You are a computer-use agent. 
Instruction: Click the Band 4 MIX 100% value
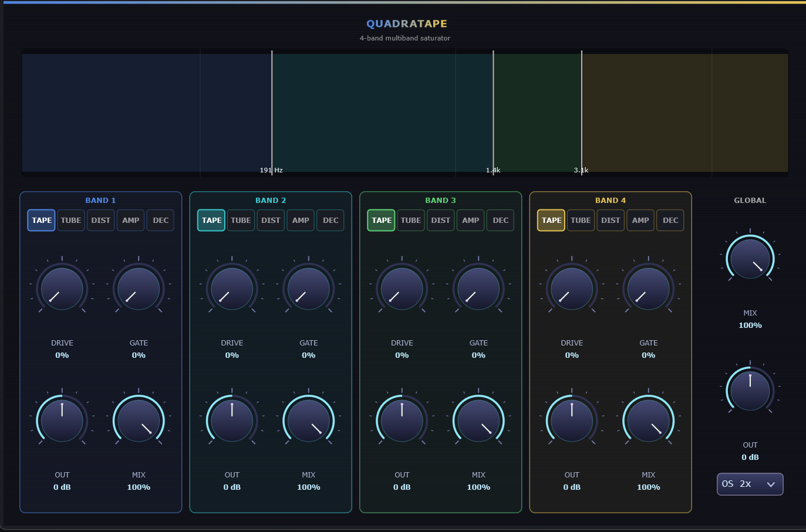pos(649,487)
